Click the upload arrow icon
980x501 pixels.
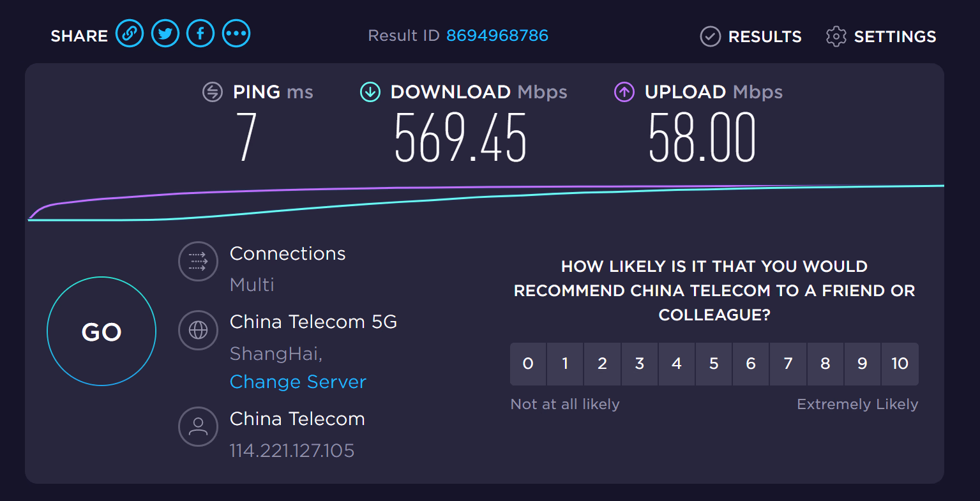point(624,92)
